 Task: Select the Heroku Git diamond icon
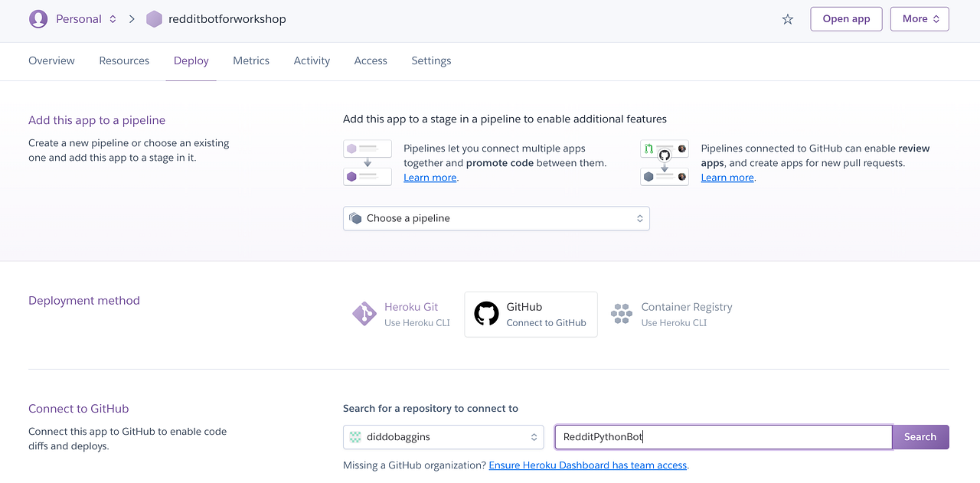coord(364,314)
